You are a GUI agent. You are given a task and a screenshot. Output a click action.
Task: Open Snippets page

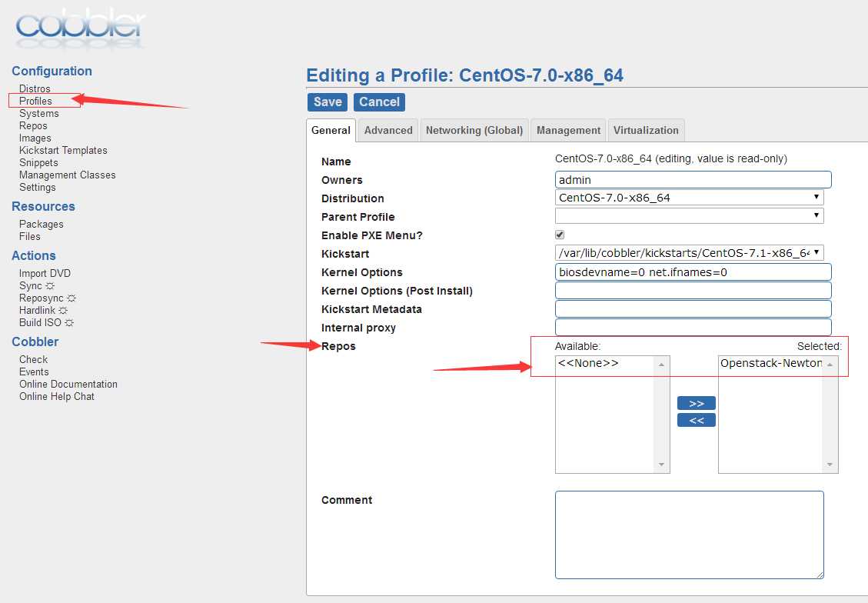point(38,162)
